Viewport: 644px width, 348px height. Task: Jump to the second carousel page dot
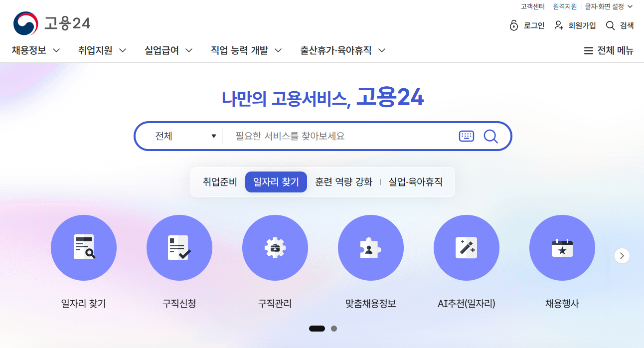coord(334,329)
